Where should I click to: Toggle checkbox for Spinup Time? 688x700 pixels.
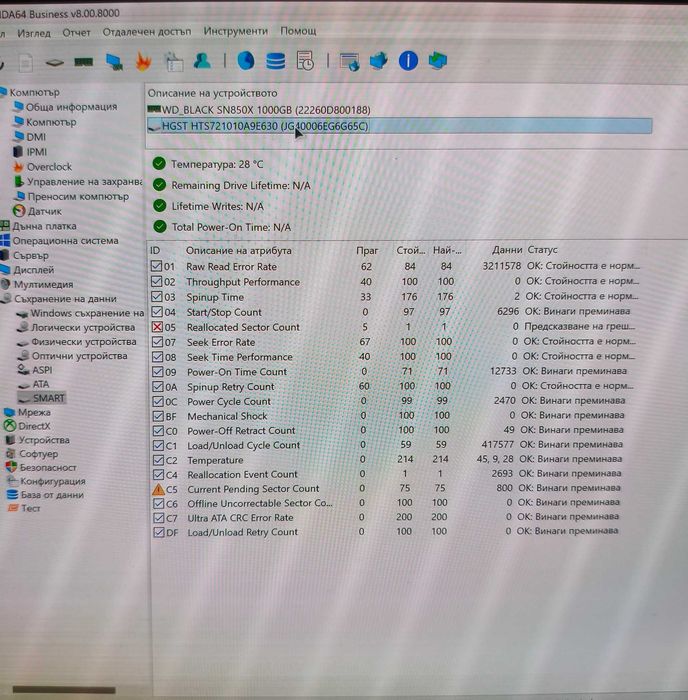coord(157,297)
